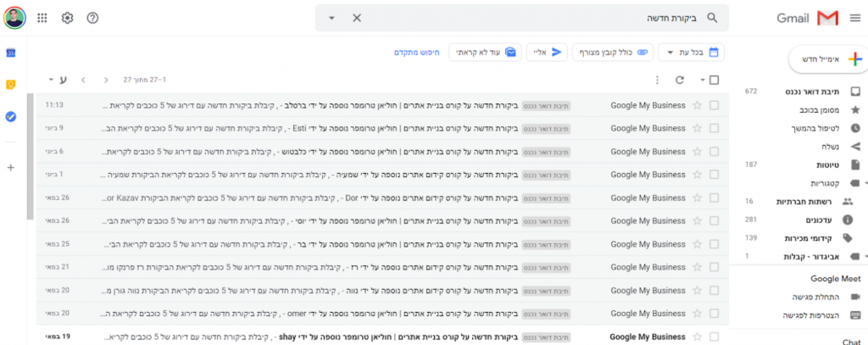Open the account profile avatar
The image size is (868, 345).
14,18
